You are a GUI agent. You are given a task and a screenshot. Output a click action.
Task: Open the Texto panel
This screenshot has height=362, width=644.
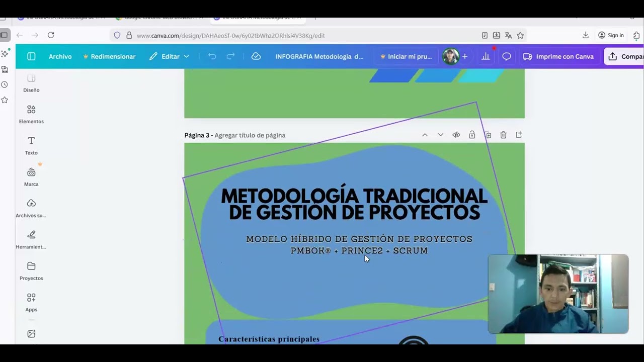pos(31,145)
